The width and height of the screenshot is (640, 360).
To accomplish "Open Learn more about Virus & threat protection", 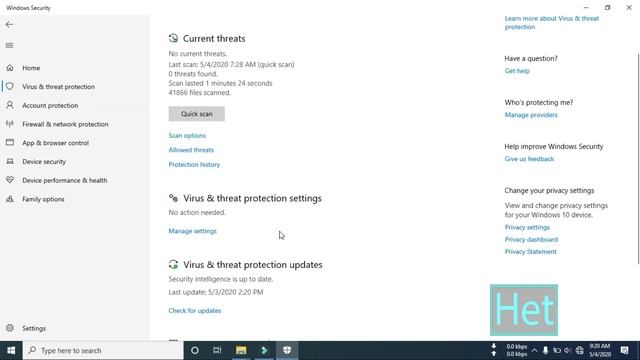I will click(551, 22).
